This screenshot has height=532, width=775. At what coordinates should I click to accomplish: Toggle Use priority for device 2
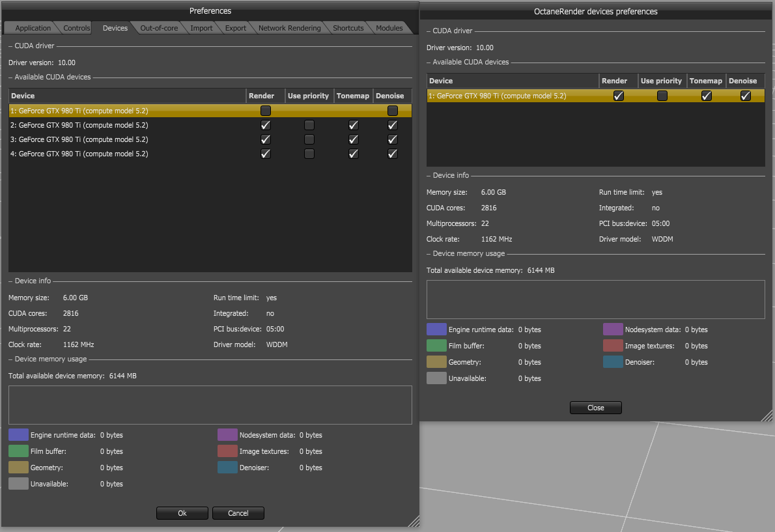click(309, 125)
